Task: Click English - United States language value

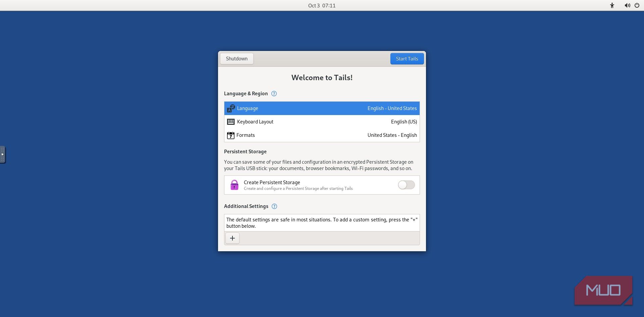Action: tap(392, 108)
